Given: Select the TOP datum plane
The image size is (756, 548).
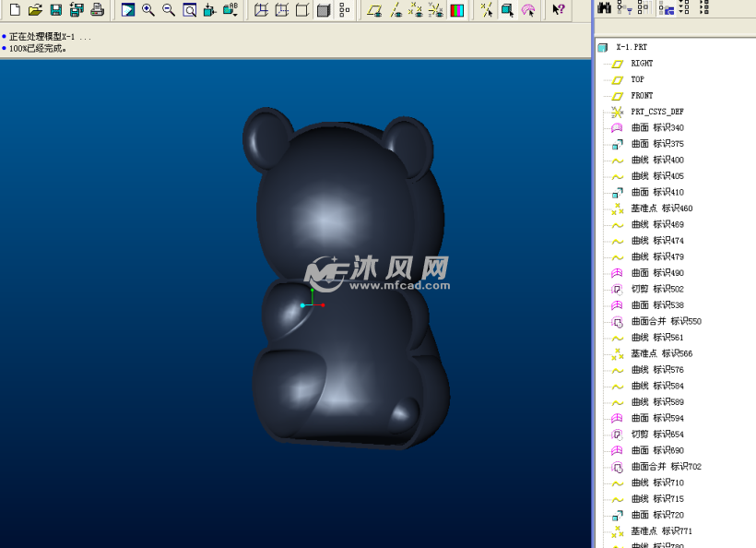Looking at the screenshot, I should click(x=637, y=79).
